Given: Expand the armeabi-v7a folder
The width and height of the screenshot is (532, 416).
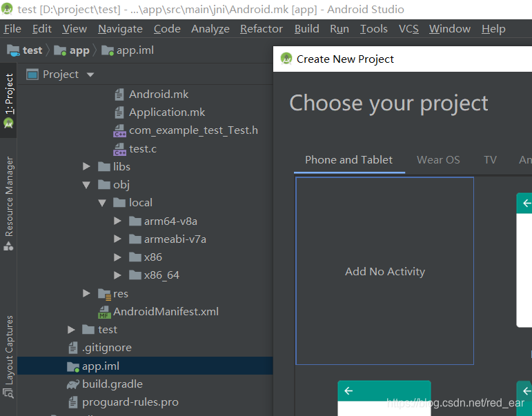Looking at the screenshot, I should 117,239.
